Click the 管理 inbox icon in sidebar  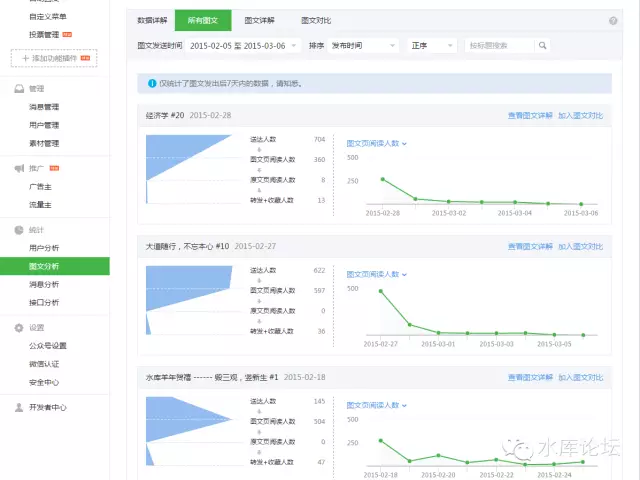point(19,89)
